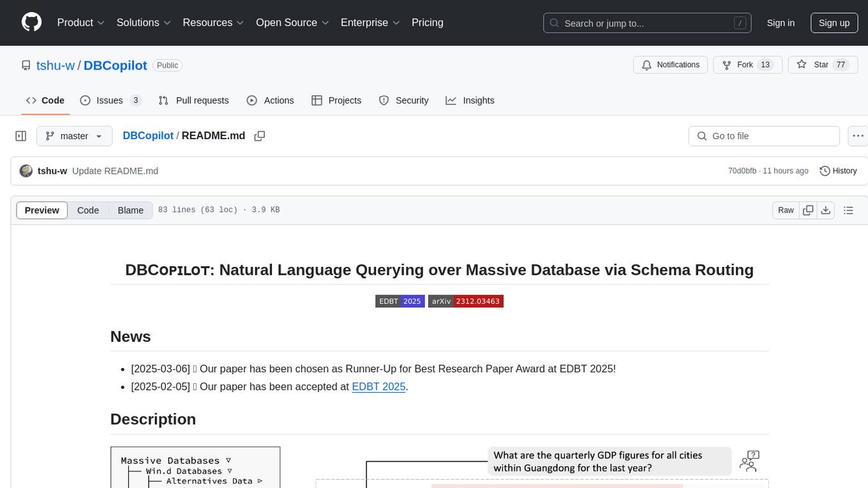Open the Security tab

pos(403,100)
